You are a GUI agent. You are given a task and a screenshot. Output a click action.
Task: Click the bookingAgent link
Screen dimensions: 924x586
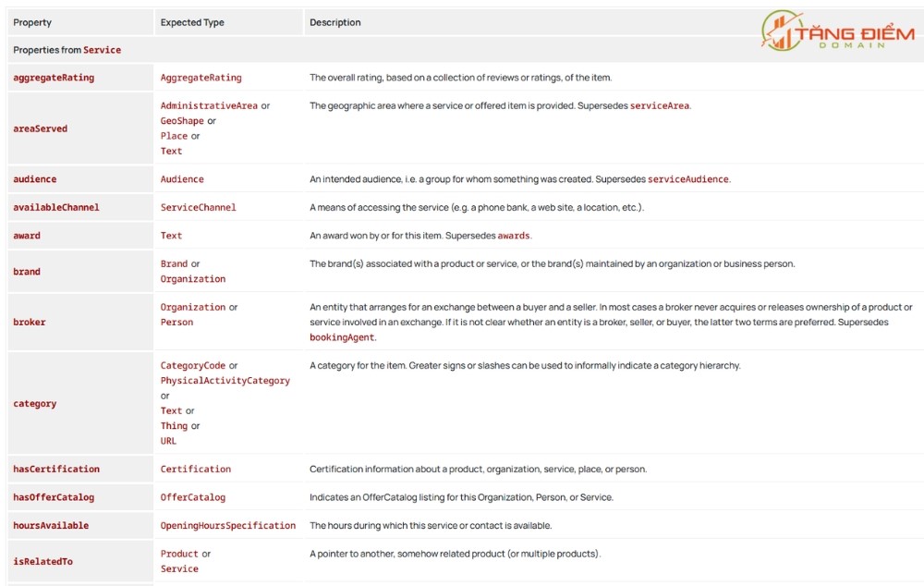[342, 337]
